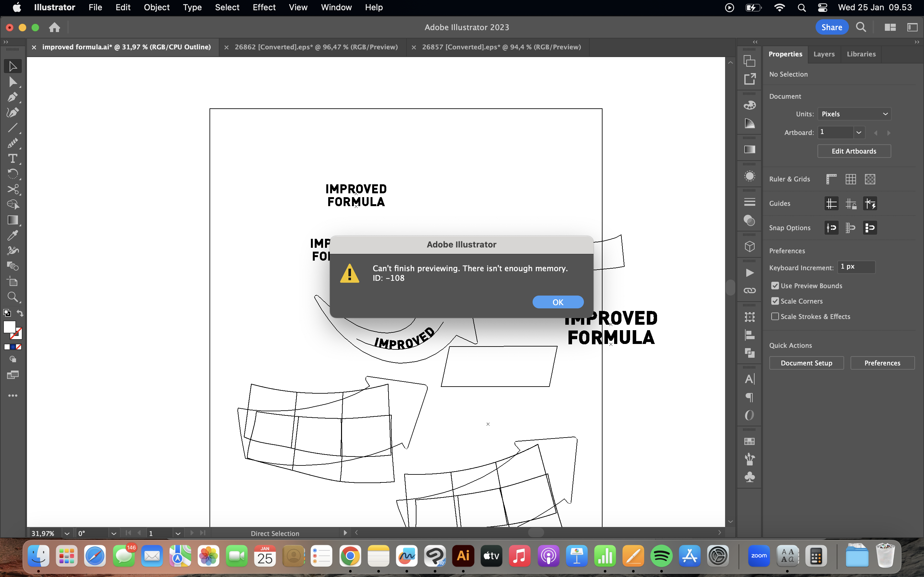Open the zoom percentage dropdown
The width and height of the screenshot is (924, 577).
pos(67,533)
